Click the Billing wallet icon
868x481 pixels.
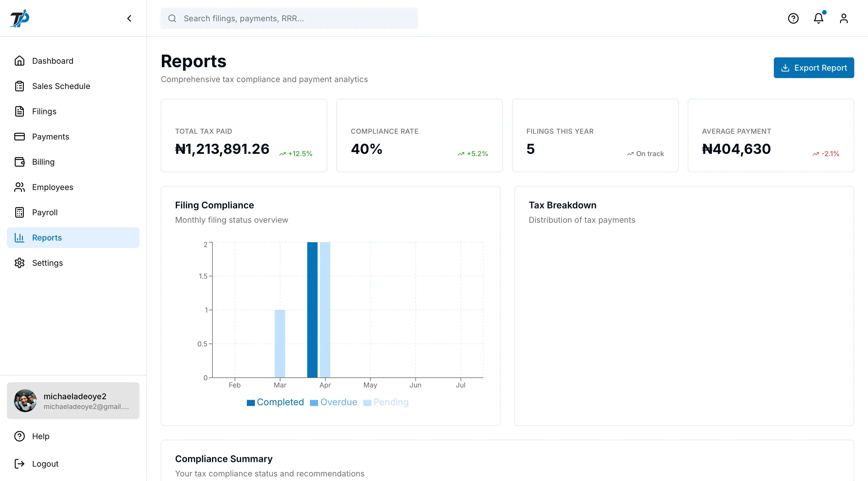[x=20, y=162]
